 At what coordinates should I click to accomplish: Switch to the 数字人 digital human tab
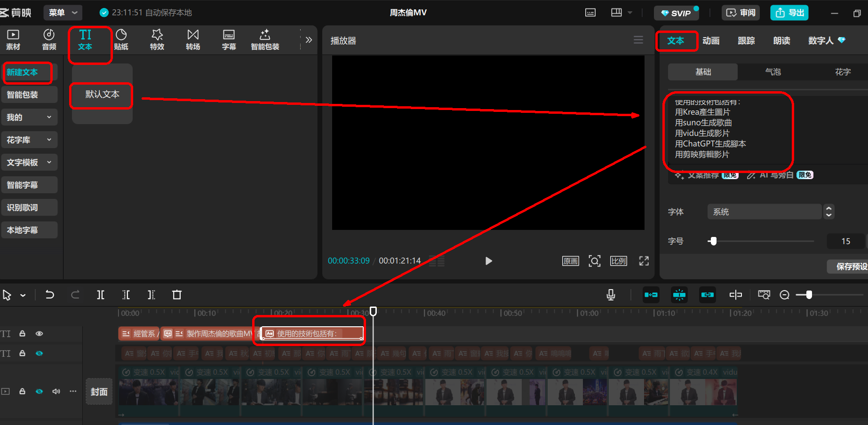pyautogui.click(x=827, y=40)
